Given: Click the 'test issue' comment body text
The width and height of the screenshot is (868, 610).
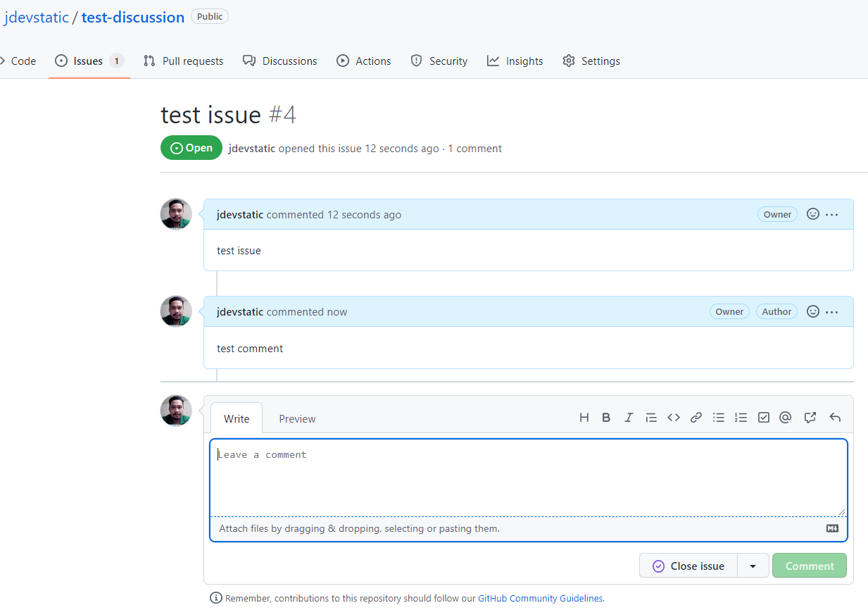Looking at the screenshot, I should click(239, 251).
